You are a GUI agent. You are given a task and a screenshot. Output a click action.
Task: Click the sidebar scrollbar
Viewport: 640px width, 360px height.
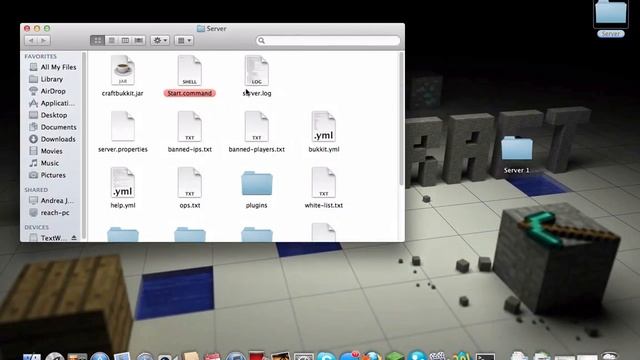pyautogui.click(x=84, y=145)
